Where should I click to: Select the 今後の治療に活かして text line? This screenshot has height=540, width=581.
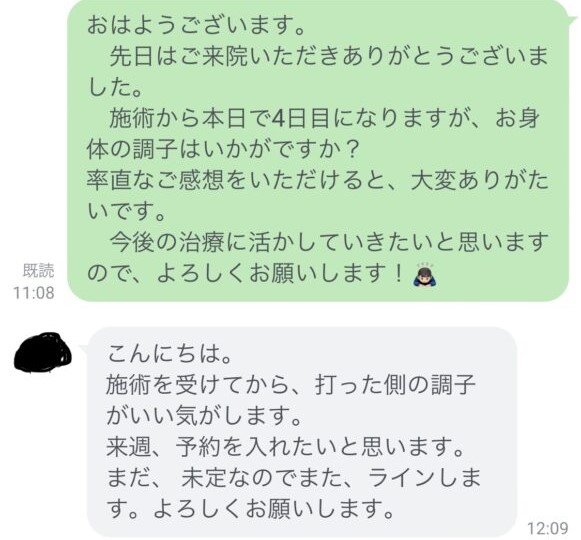tap(329, 242)
